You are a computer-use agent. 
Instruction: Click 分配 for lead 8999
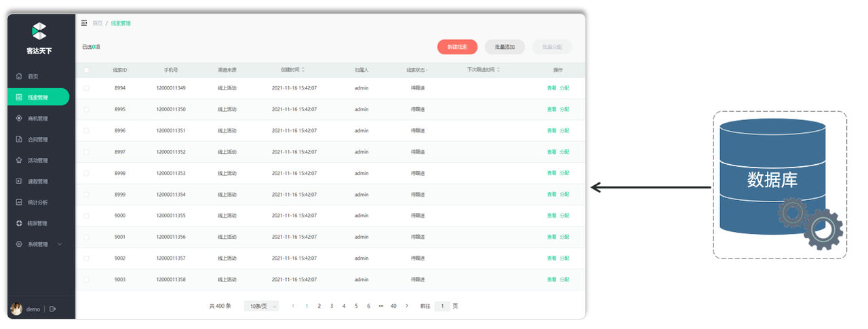tap(564, 194)
